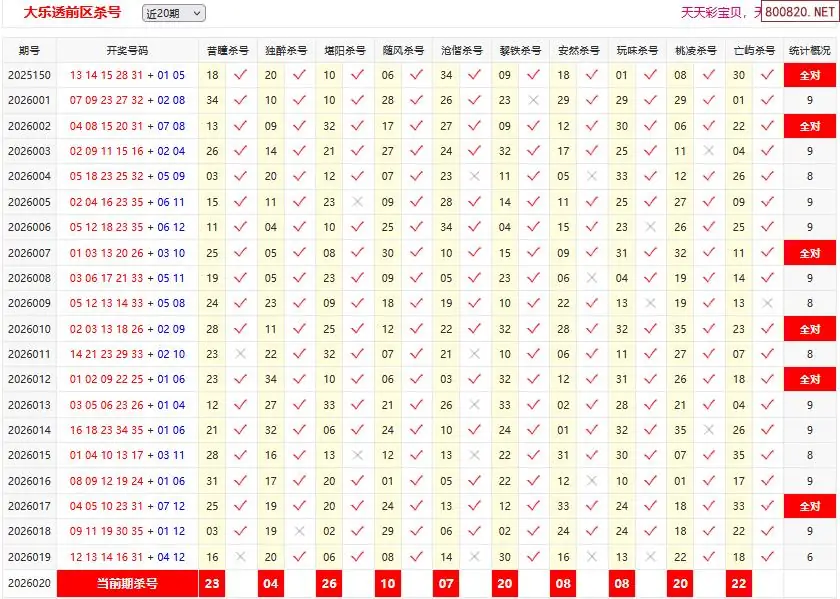
Task: Click the 昔瞳 cross icon in row 2026011
Action: click(240, 354)
